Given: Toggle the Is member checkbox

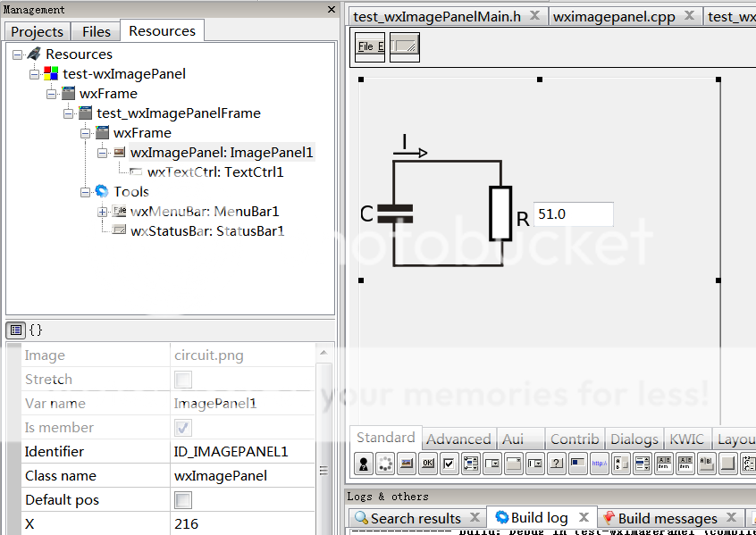Looking at the screenshot, I should pos(182,428).
